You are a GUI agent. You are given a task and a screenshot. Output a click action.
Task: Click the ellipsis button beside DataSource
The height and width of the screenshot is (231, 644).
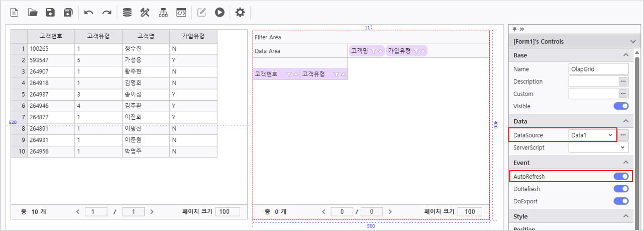coord(623,135)
